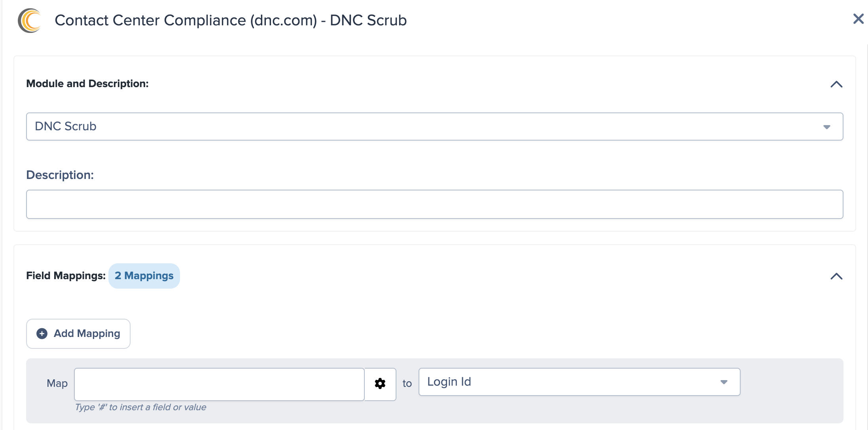Close the DNC Scrub configuration panel
868x430 pixels.
pyautogui.click(x=858, y=19)
